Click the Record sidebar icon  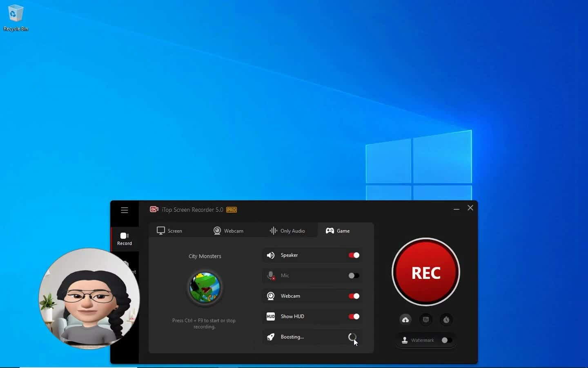pos(125,239)
